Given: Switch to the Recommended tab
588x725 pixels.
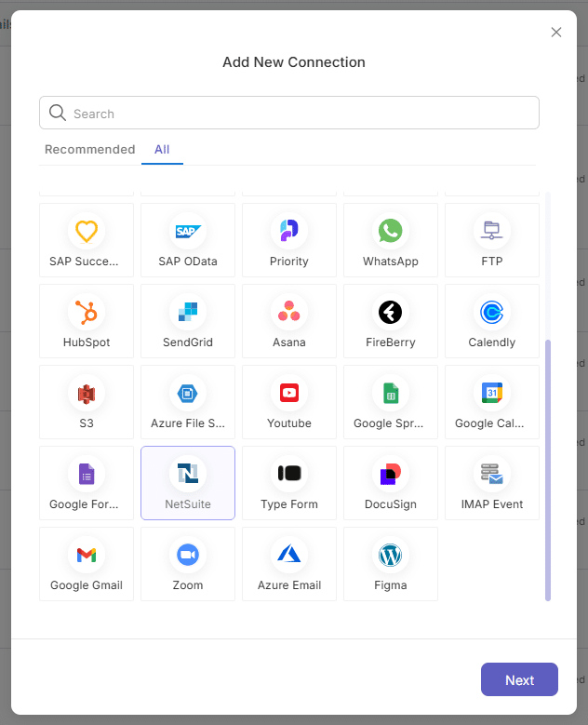Looking at the screenshot, I should click(x=89, y=149).
